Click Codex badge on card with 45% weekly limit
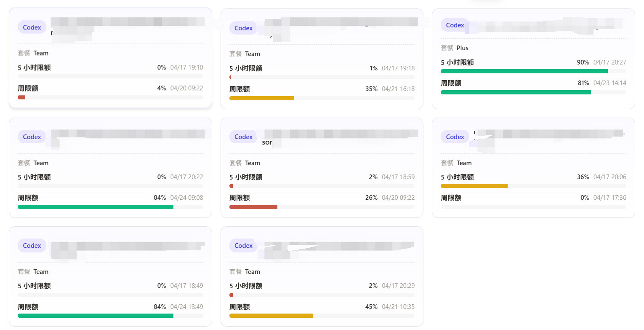This screenshot has width=644, height=330. pyautogui.click(x=243, y=246)
